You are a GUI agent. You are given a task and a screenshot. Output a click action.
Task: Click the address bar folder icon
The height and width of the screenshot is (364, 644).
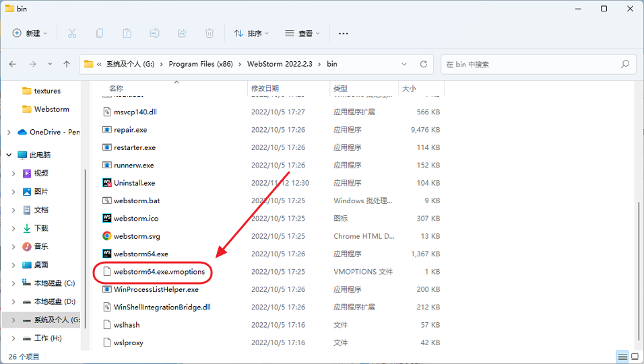[88, 64]
